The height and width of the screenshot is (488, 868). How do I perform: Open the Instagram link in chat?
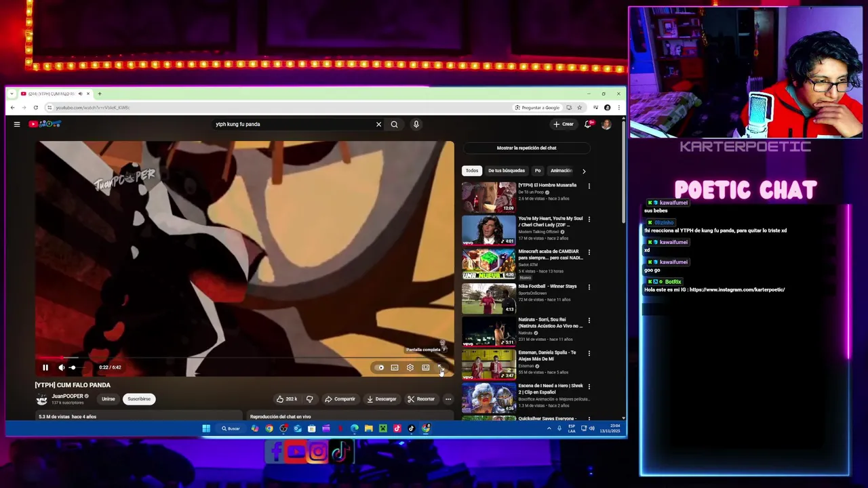pos(737,290)
